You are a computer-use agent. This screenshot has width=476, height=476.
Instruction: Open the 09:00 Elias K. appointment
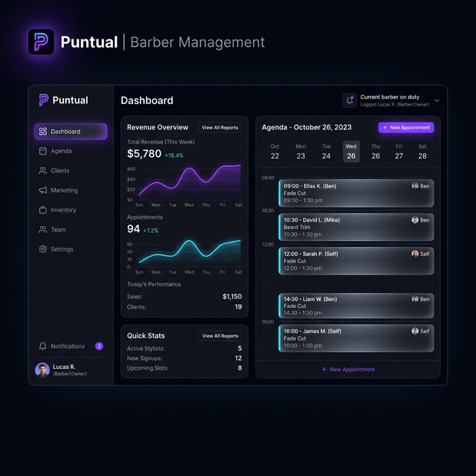356,193
